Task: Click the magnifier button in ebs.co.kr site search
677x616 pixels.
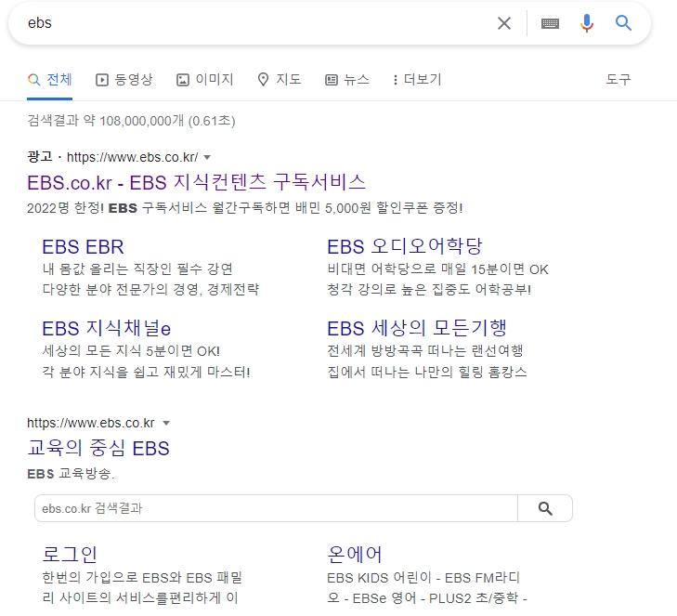Action: click(545, 508)
